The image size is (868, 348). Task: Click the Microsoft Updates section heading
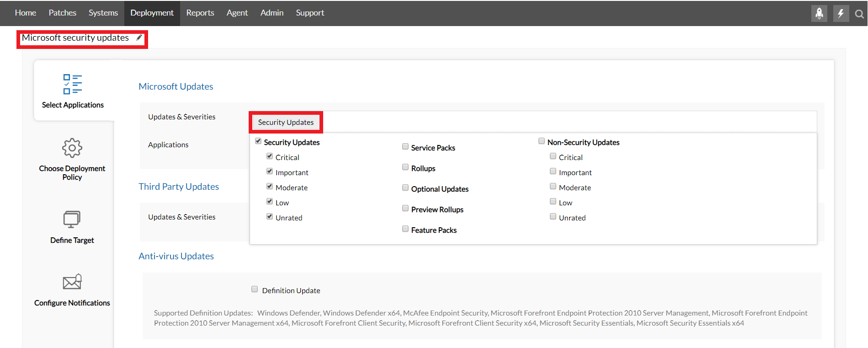[x=176, y=86]
